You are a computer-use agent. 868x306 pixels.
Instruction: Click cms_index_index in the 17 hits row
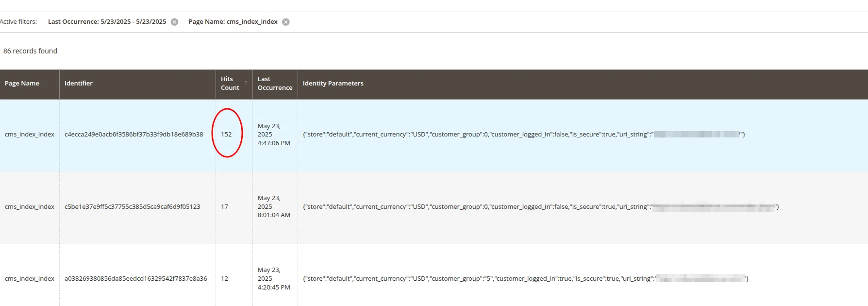click(x=30, y=207)
